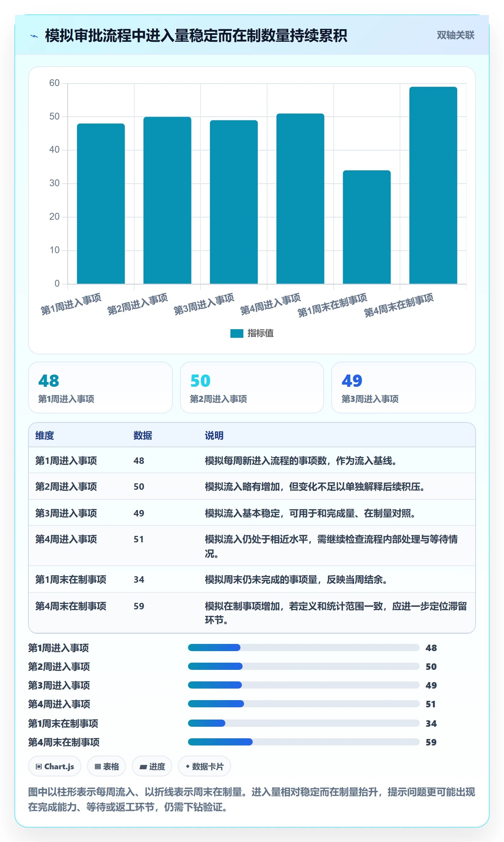This screenshot has height=842, width=504.
Task: Select the 第1周进入事项 bar in chart
Action: pos(101,203)
